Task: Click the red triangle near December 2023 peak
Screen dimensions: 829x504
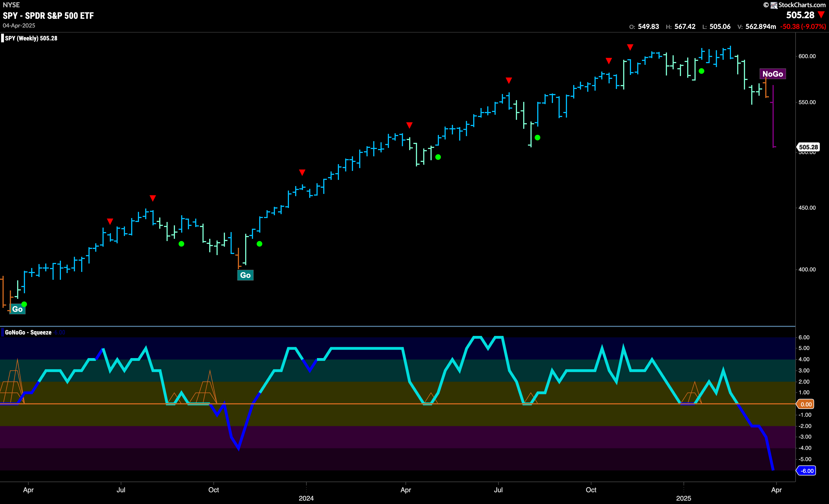Action: [x=302, y=173]
